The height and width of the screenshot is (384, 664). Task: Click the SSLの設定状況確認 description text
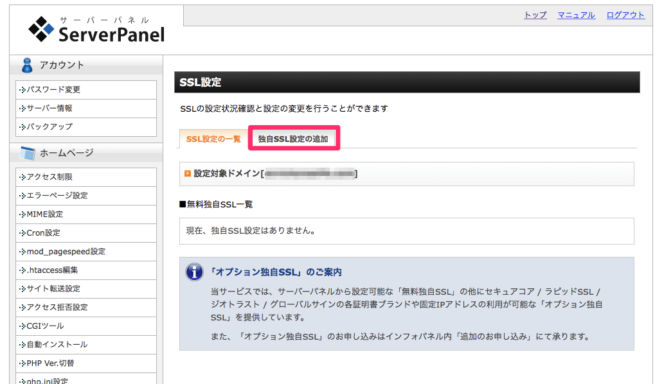(284, 109)
